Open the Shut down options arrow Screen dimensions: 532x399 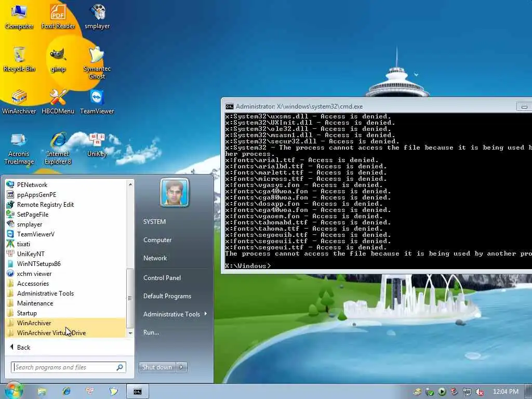pyautogui.click(x=181, y=367)
